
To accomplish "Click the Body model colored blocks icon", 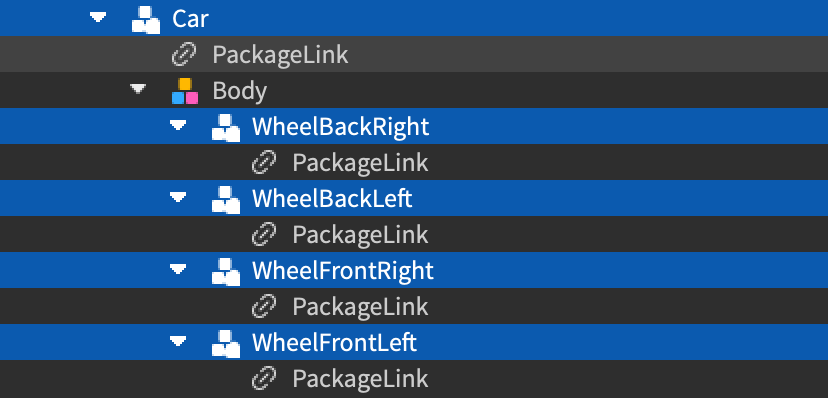I will point(185,91).
